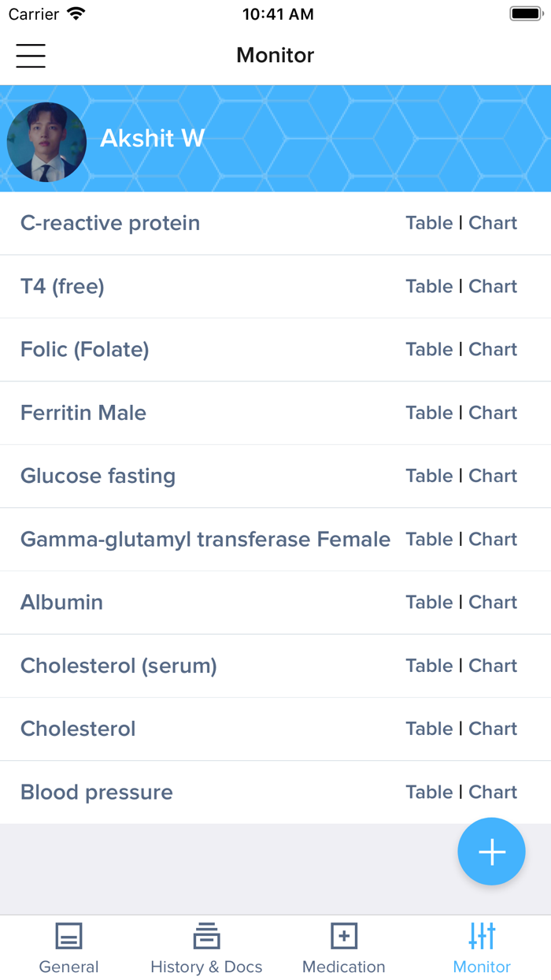Tap Akshit W profile photo

46,142
